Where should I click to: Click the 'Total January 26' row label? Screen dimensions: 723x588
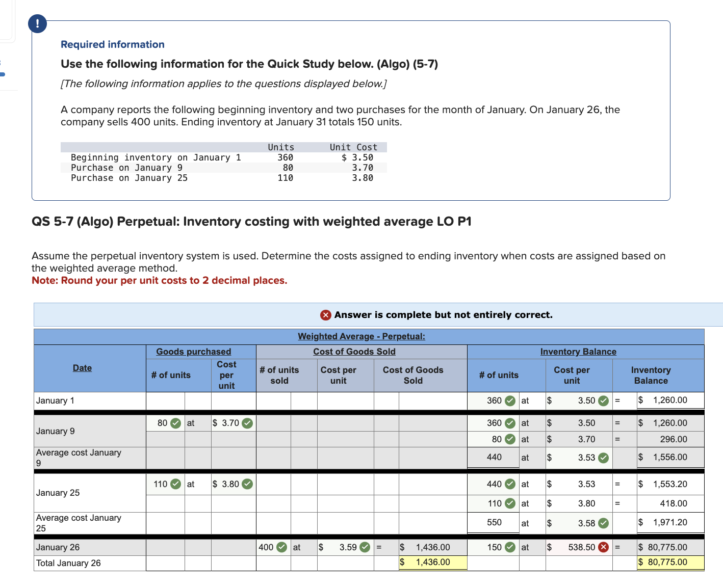coord(68,563)
